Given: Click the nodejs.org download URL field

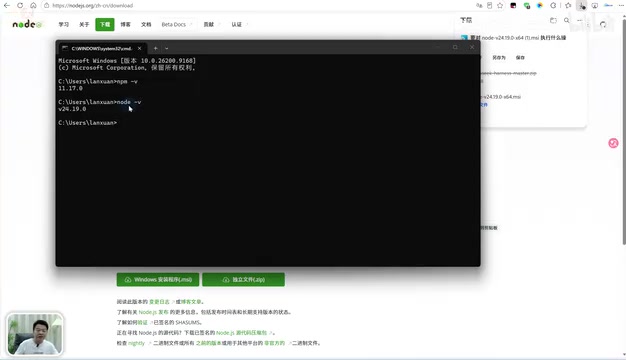Looking at the screenshot, I should click(93, 6).
